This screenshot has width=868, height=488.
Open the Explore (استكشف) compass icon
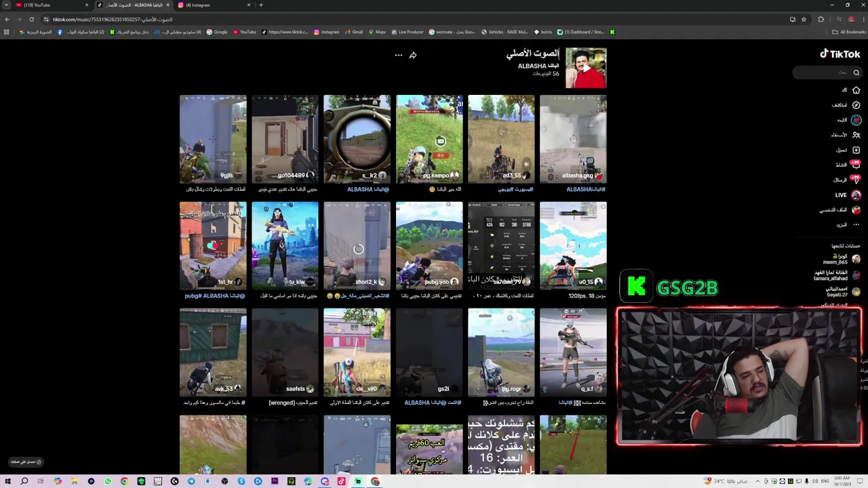click(x=856, y=105)
